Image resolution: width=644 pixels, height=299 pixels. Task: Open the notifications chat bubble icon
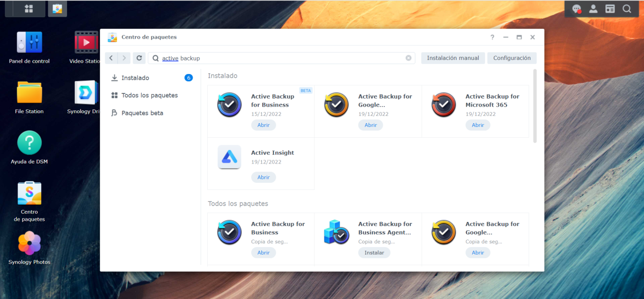pos(577,9)
